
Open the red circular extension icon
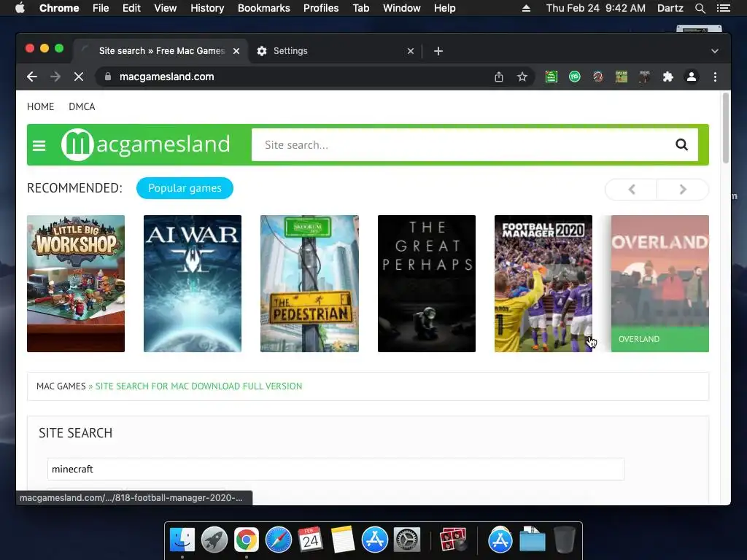click(598, 77)
